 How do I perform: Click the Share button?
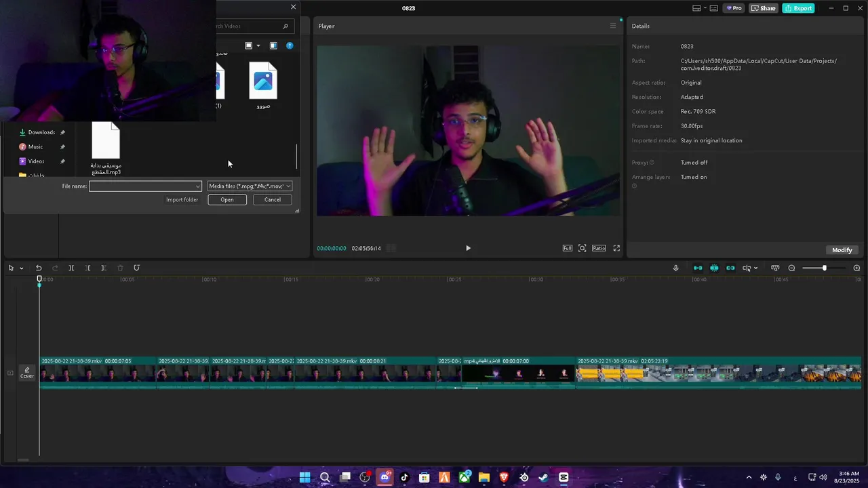pos(763,8)
